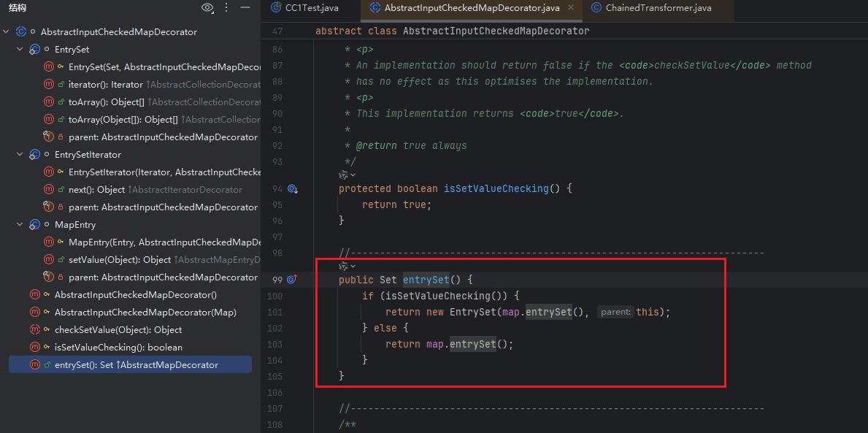The image size is (868, 433).
Task: Collapse the EntrySetIterator tree node
Action: (x=20, y=155)
